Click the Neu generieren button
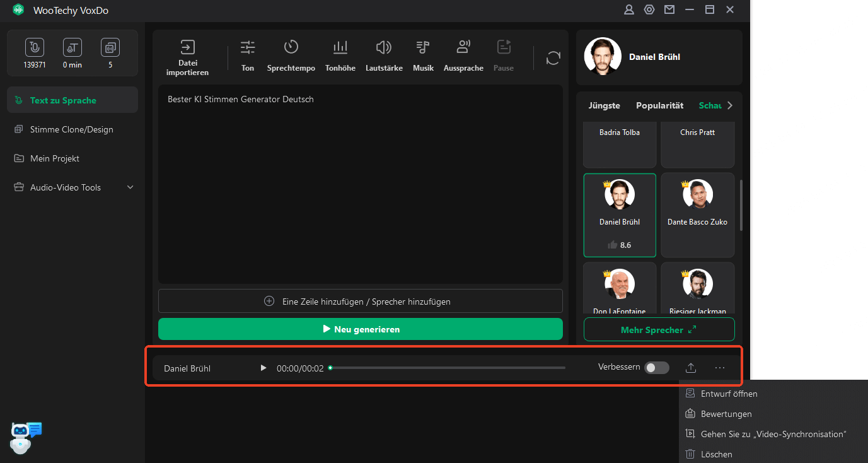The height and width of the screenshot is (463, 868). tap(360, 329)
